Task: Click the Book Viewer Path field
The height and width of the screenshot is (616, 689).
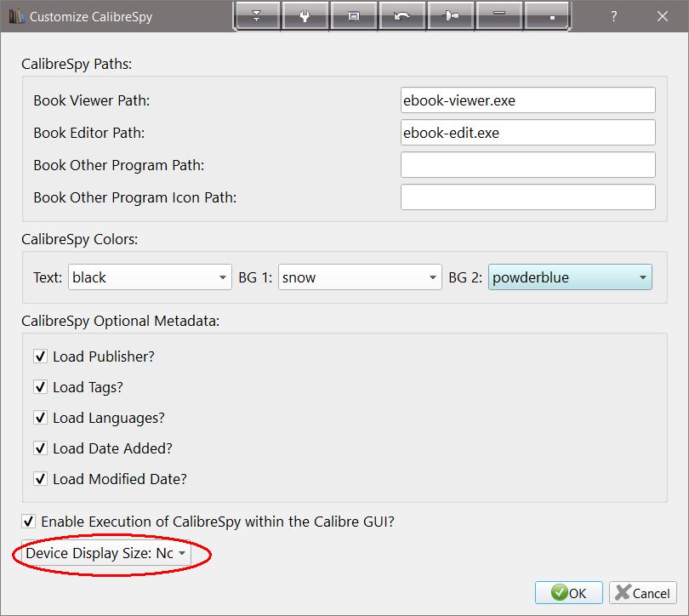Action: click(527, 100)
